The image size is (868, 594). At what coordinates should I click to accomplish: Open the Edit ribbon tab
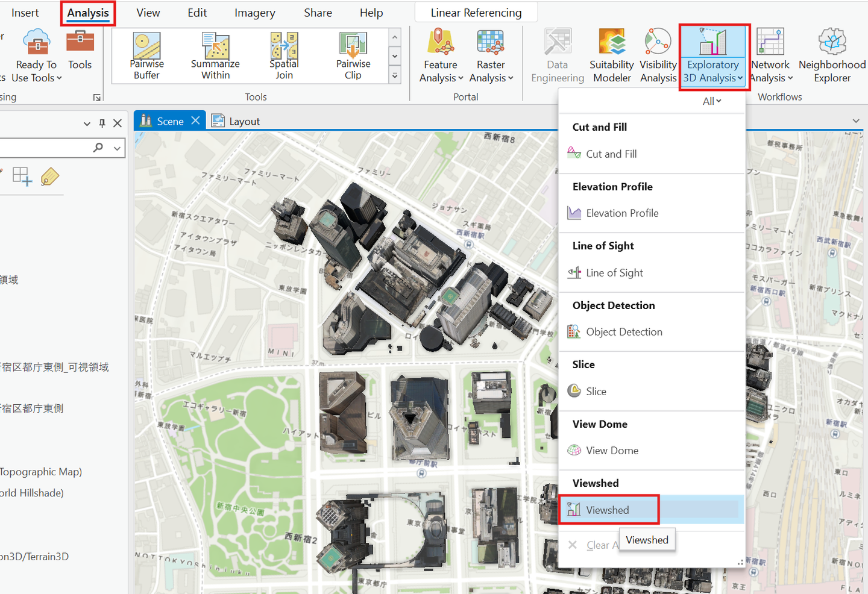coord(197,13)
